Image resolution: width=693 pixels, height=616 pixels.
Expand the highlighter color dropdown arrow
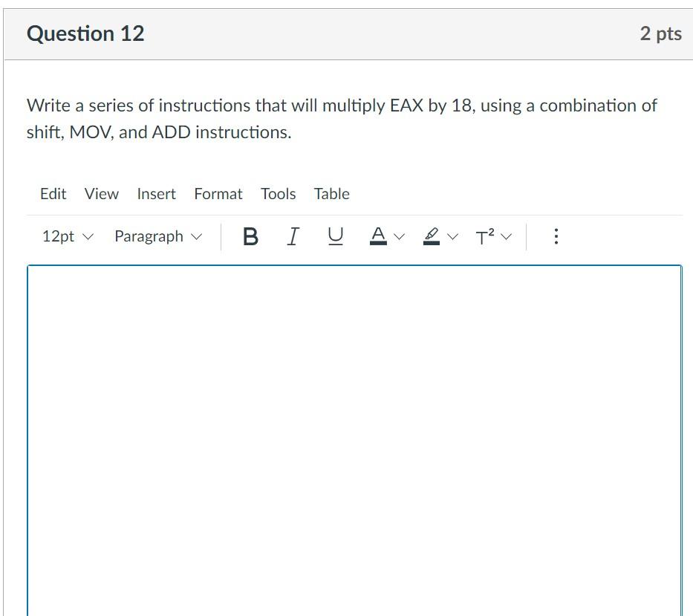452,236
